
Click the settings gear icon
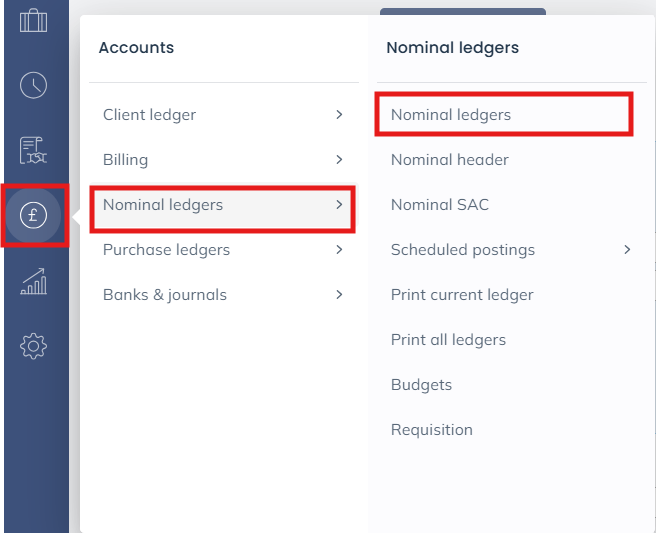point(34,347)
